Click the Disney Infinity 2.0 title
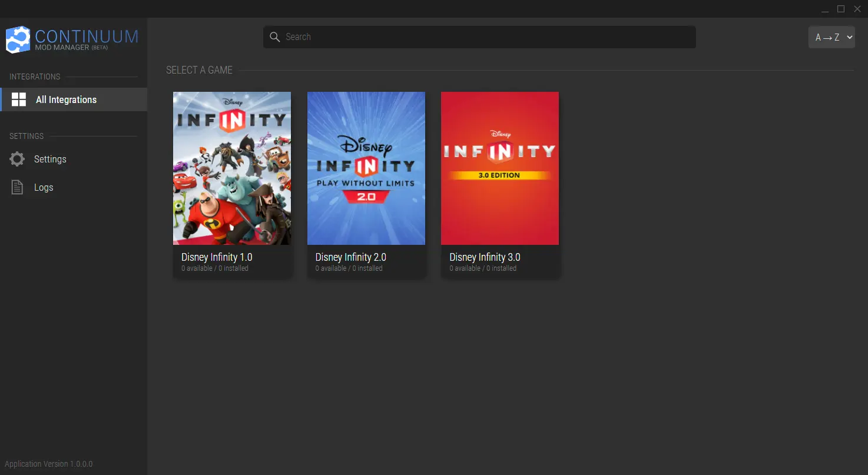Image resolution: width=868 pixels, height=475 pixels. point(351,257)
